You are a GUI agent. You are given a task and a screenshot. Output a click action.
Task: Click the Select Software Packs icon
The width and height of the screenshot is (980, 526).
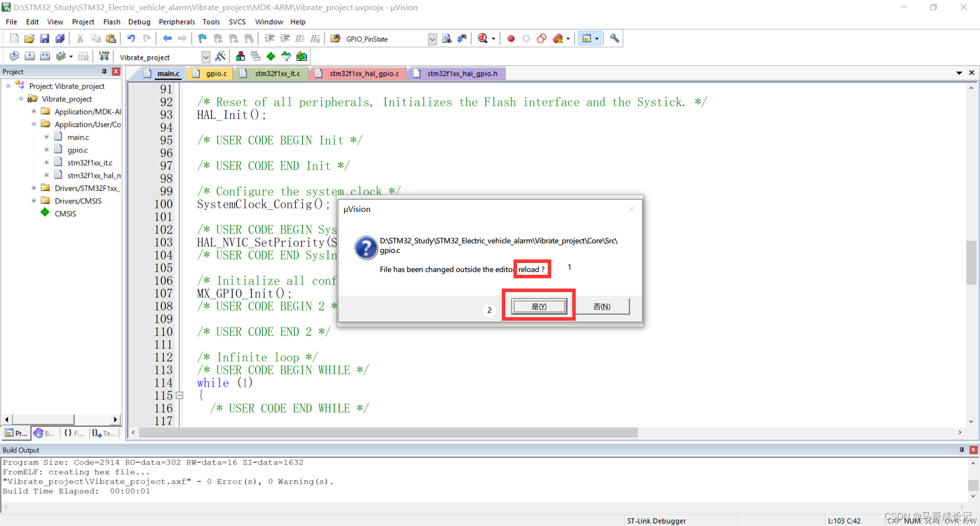click(x=286, y=56)
